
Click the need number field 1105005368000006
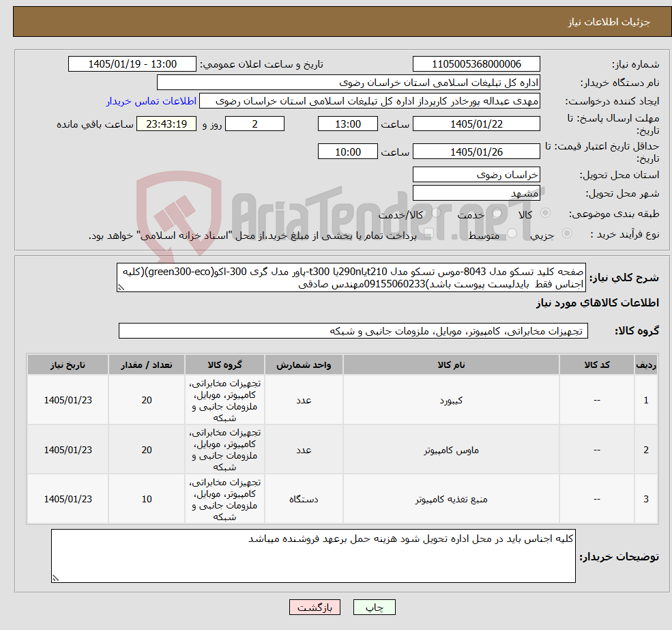(476, 64)
